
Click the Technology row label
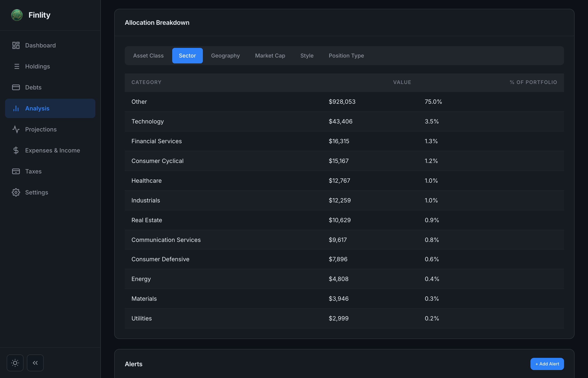pos(147,122)
